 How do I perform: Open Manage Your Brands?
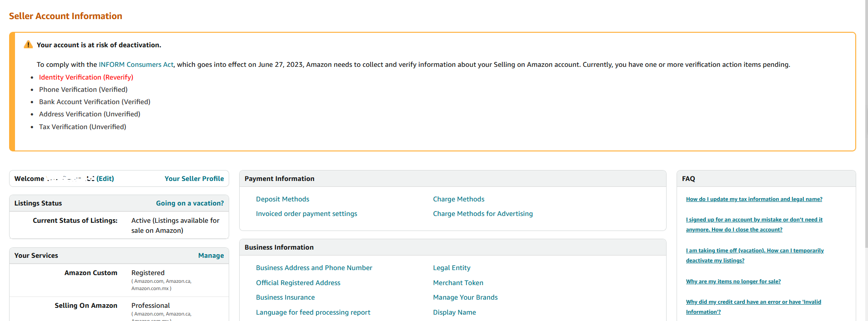[465, 297]
